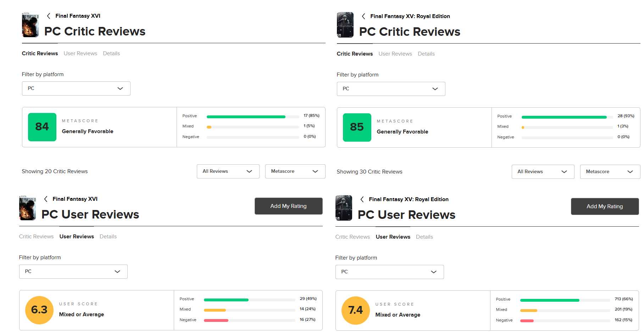Click the text Showing 20 Critic Reviews
The height and width of the screenshot is (335, 644).
point(55,171)
